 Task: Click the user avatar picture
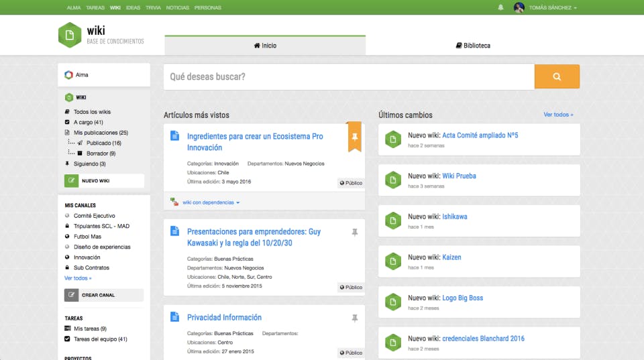pyautogui.click(x=519, y=7)
